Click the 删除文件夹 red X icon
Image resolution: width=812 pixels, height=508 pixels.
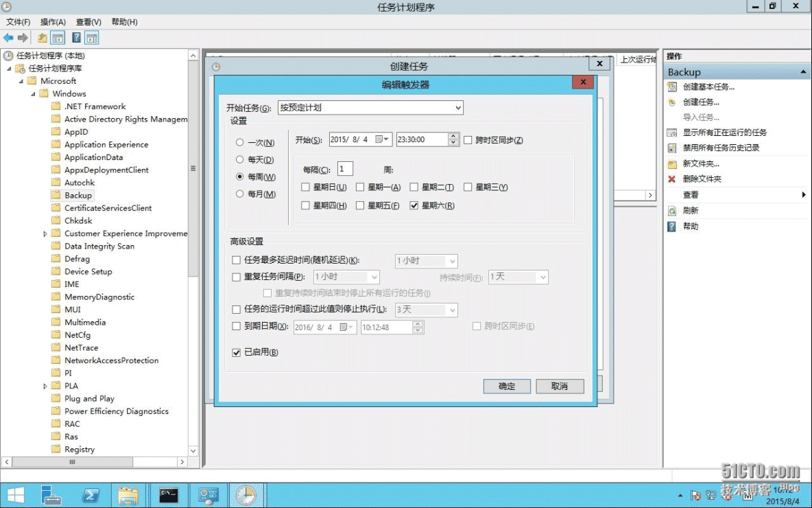coord(672,179)
